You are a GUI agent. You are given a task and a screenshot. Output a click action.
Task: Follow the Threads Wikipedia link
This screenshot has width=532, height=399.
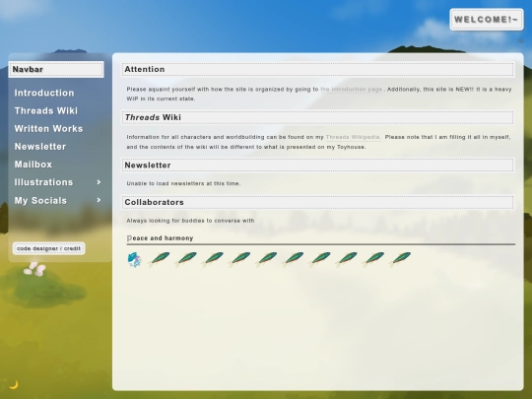tap(354, 137)
